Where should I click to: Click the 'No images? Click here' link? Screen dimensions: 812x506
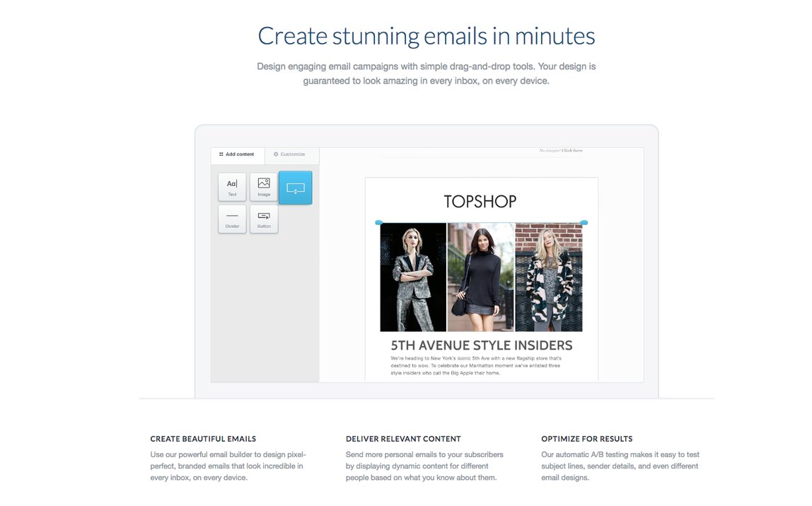pos(561,151)
